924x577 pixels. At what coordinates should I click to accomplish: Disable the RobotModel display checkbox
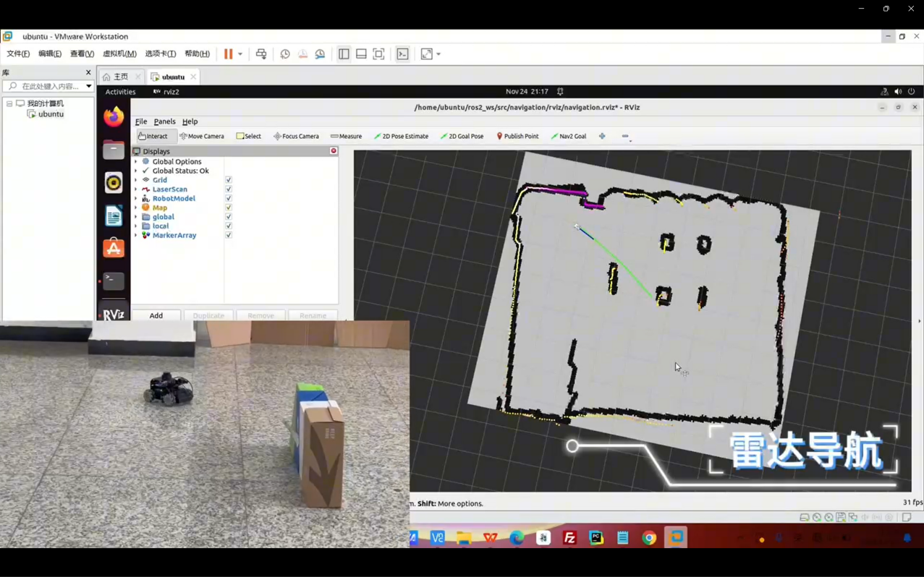pos(229,198)
